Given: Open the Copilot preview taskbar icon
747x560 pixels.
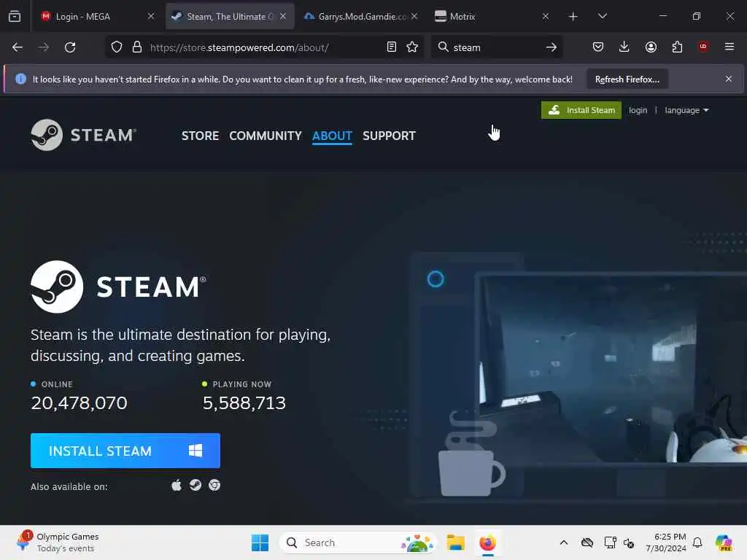Looking at the screenshot, I should [724, 542].
